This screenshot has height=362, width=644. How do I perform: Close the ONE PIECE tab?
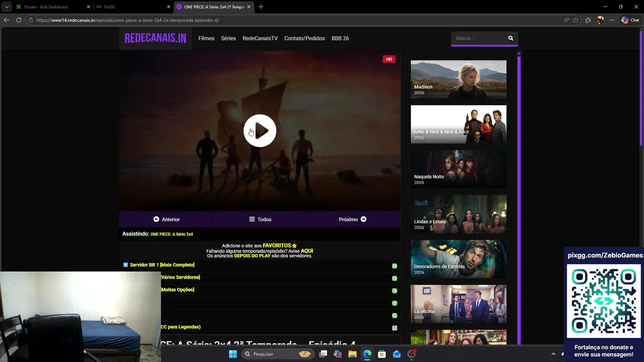(x=249, y=7)
